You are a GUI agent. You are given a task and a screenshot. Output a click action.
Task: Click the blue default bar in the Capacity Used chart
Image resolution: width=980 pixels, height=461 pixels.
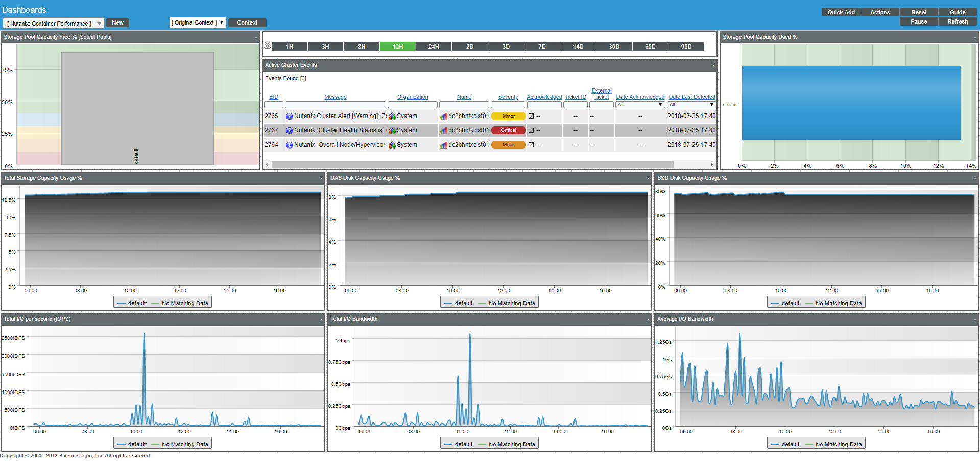click(x=851, y=103)
